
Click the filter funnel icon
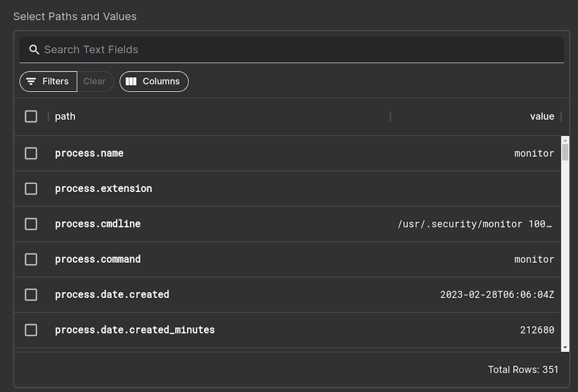click(32, 81)
